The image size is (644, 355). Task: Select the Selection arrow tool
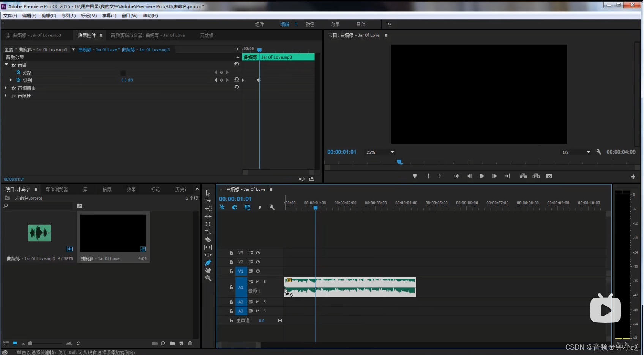tap(208, 193)
